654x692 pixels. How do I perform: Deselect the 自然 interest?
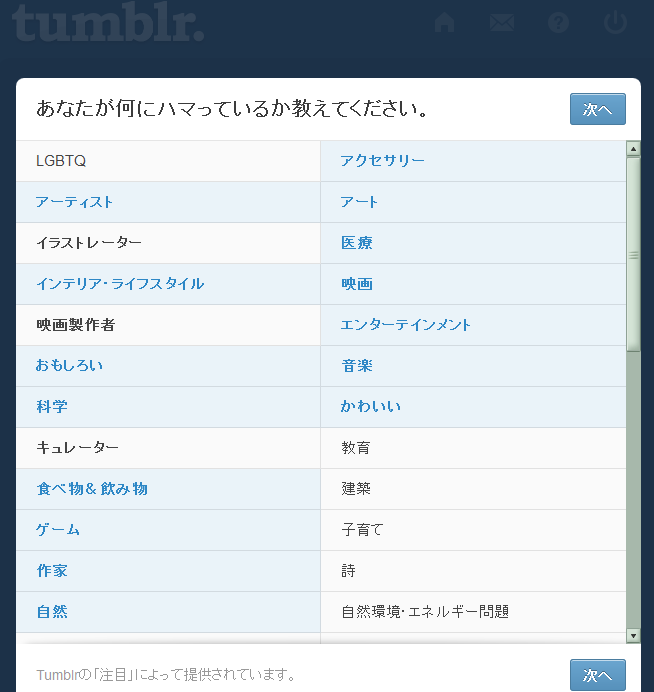pos(168,613)
